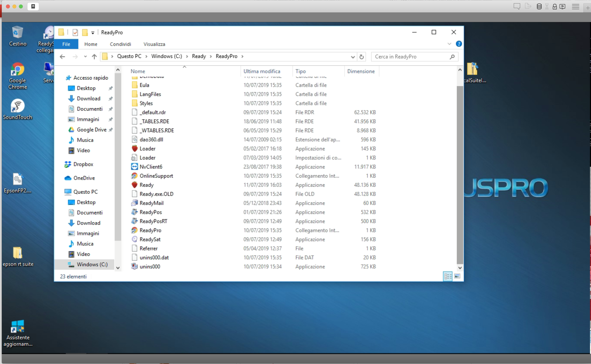Click the refresh button in address bar
Screen dimensions: 591x364
click(x=361, y=57)
